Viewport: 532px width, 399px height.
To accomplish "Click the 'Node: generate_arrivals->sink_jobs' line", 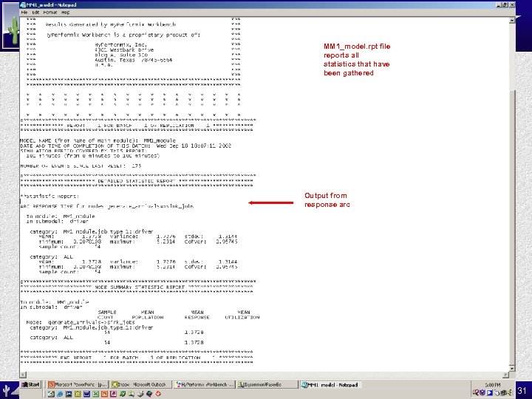I will 81,322.
